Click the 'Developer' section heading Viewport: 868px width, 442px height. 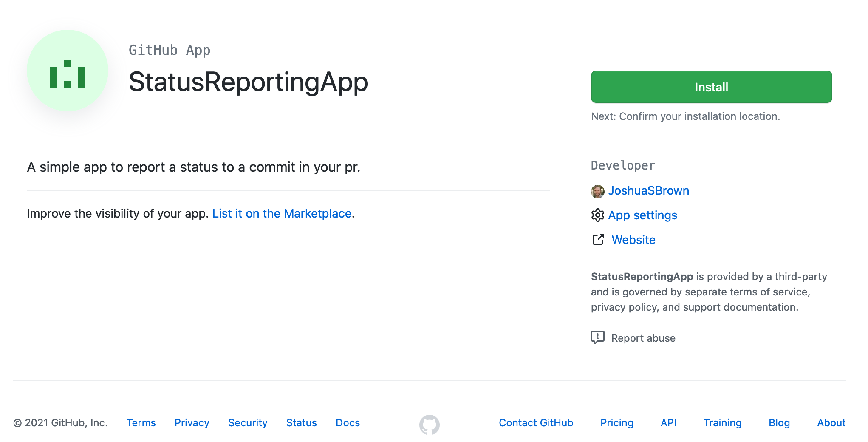[623, 165]
